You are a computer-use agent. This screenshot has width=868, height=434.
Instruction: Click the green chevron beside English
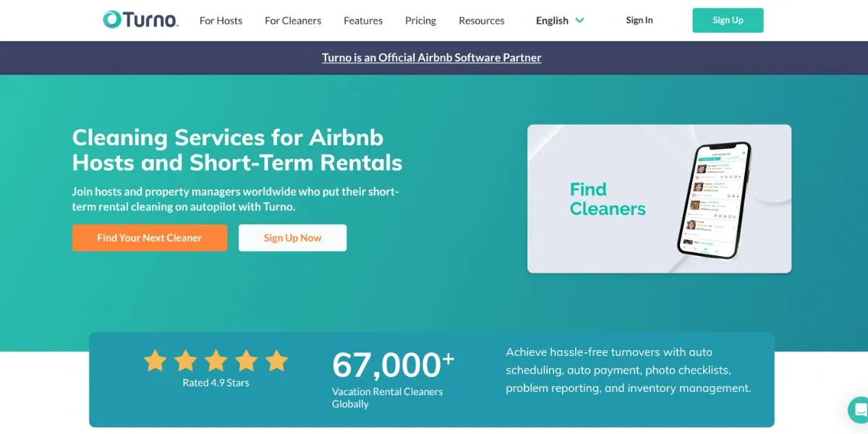[x=580, y=20]
